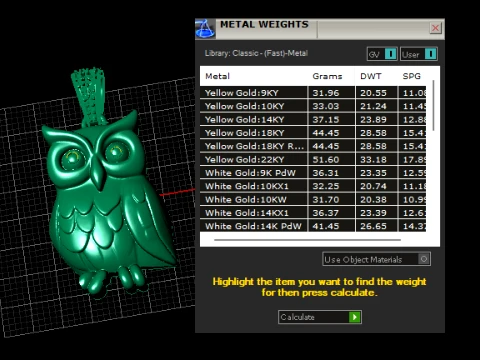Image resolution: width=480 pixels, height=360 pixels.
Task: Select the Yellow Gold:18KY R... row
Action: click(x=313, y=146)
